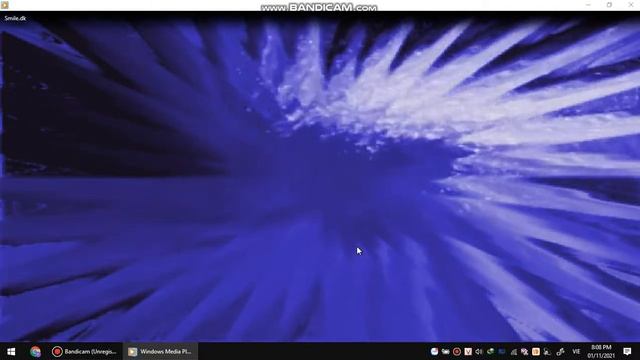Open the speaker volume tray icon
640x360 pixels.
pos(479,351)
